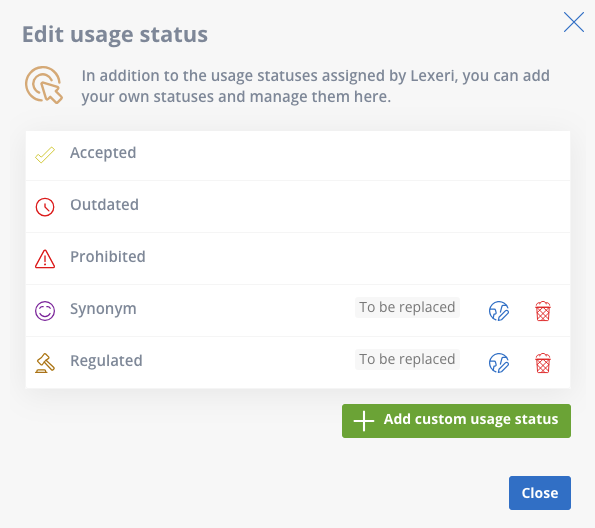Click the Prohibited warning triangle icon
This screenshot has height=528, width=595.
coord(45,259)
